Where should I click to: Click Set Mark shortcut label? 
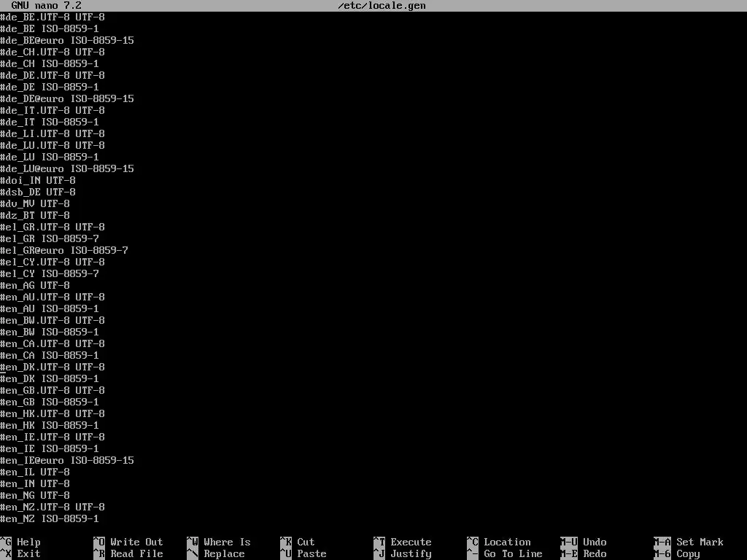tap(700, 542)
